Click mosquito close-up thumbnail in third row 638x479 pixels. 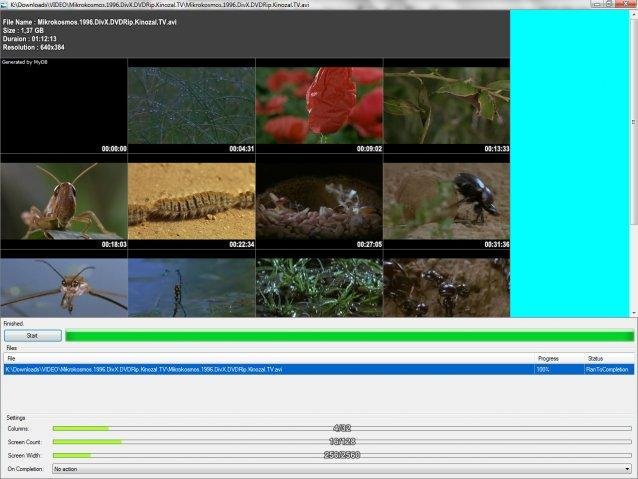[x=64, y=284]
